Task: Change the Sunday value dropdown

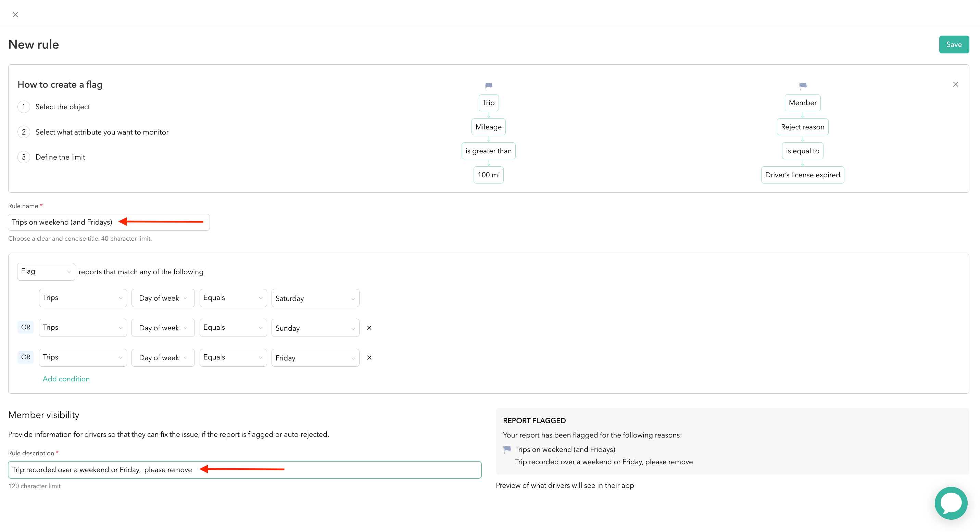Action: point(315,327)
